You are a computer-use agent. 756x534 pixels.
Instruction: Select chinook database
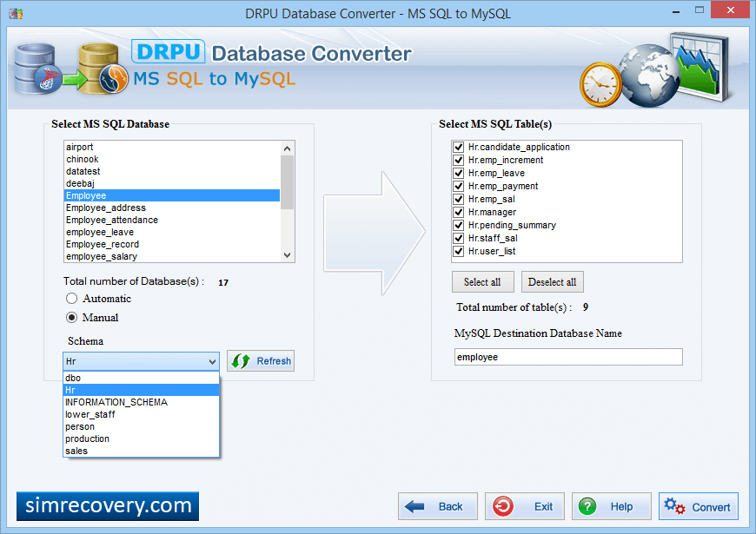tap(172, 159)
